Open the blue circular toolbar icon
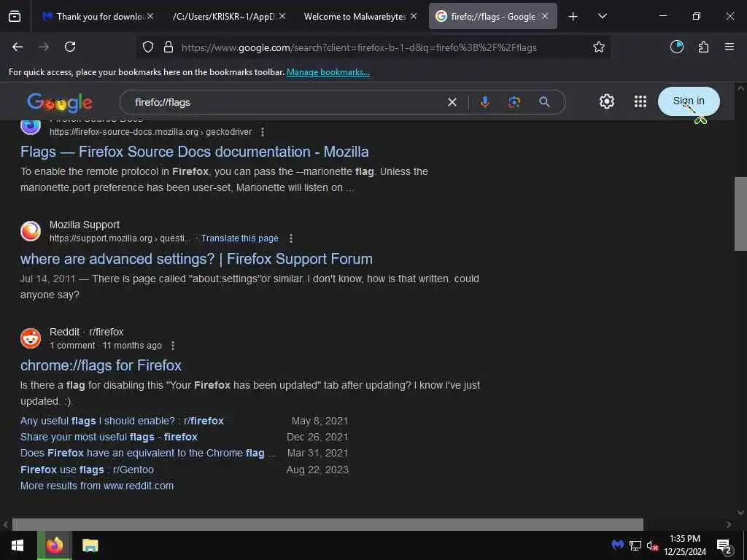 click(x=676, y=47)
